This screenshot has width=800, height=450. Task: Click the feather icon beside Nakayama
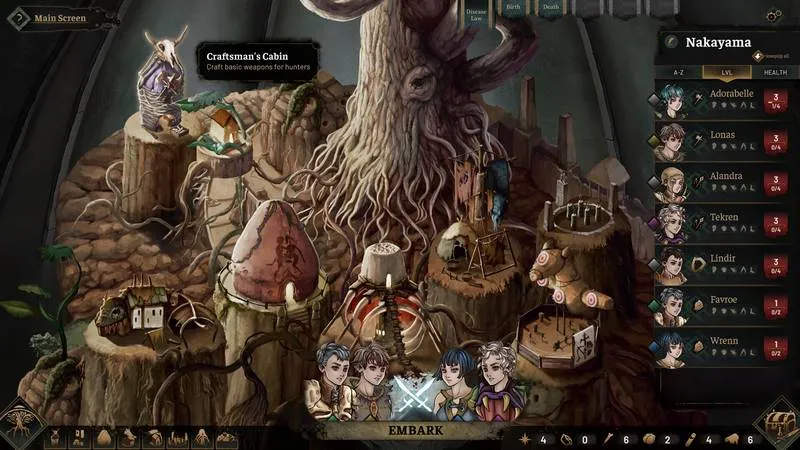pos(672,41)
